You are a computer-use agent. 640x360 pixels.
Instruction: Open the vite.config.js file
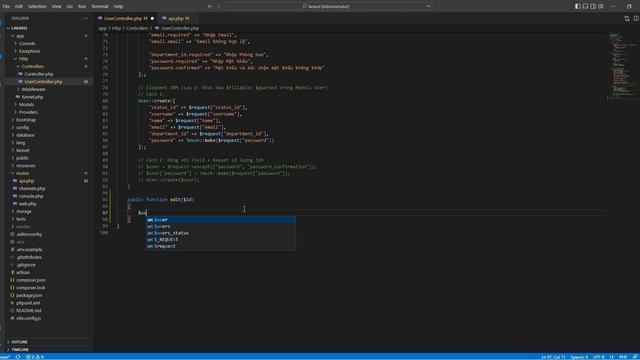(x=28, y=318)
